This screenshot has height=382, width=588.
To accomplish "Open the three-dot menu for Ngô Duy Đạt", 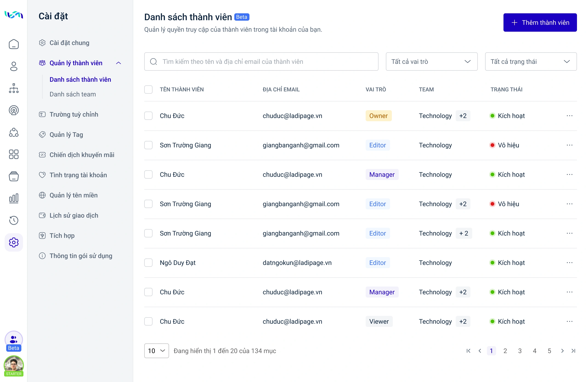I will [x=569, y=263].
